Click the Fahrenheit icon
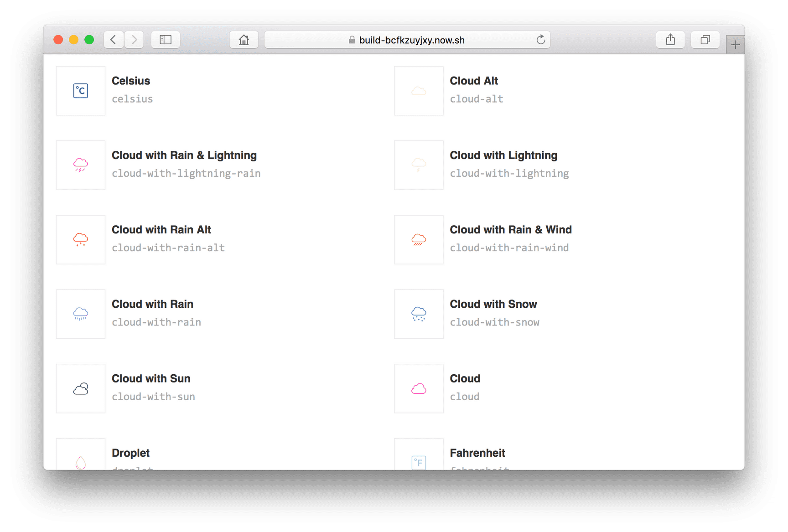This screenshot has height=532, width=788. (x=418, y=461)
